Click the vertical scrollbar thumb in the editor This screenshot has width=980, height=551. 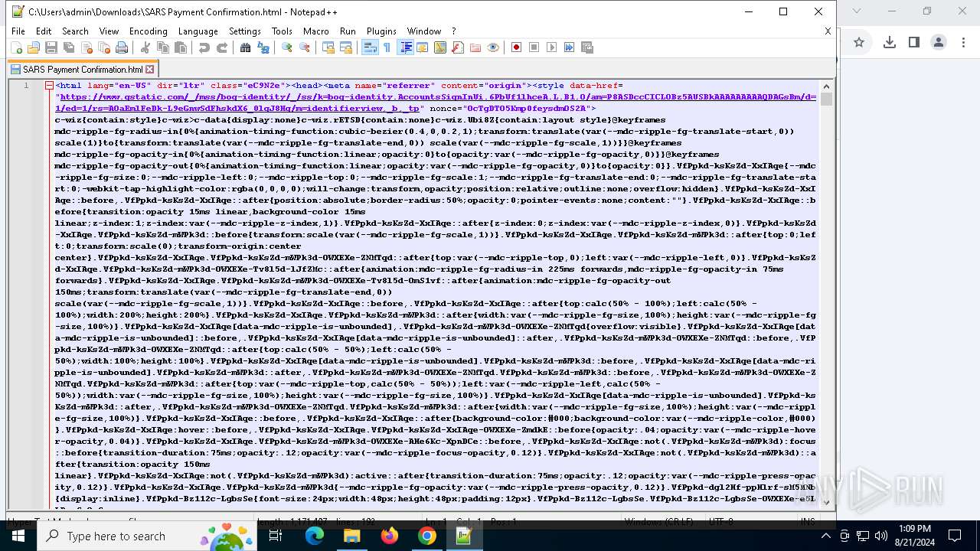coord(826,99)
